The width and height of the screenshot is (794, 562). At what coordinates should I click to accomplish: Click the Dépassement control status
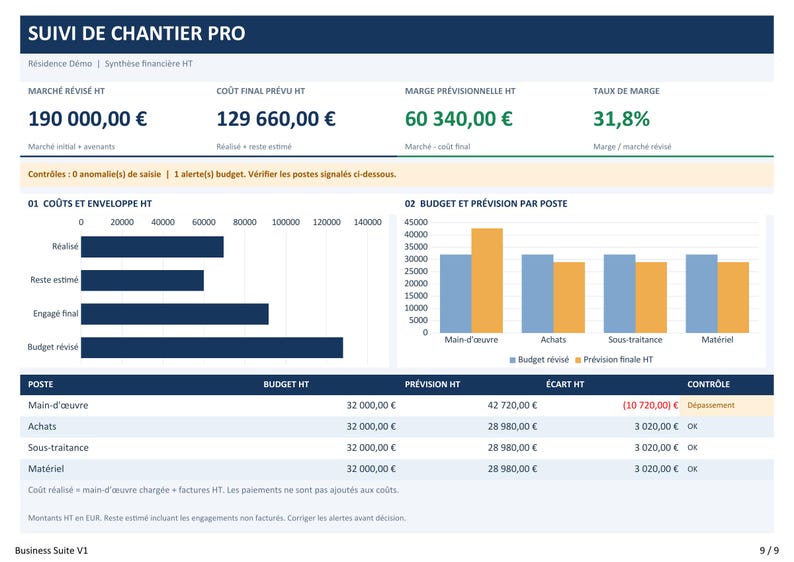point(711,406)
